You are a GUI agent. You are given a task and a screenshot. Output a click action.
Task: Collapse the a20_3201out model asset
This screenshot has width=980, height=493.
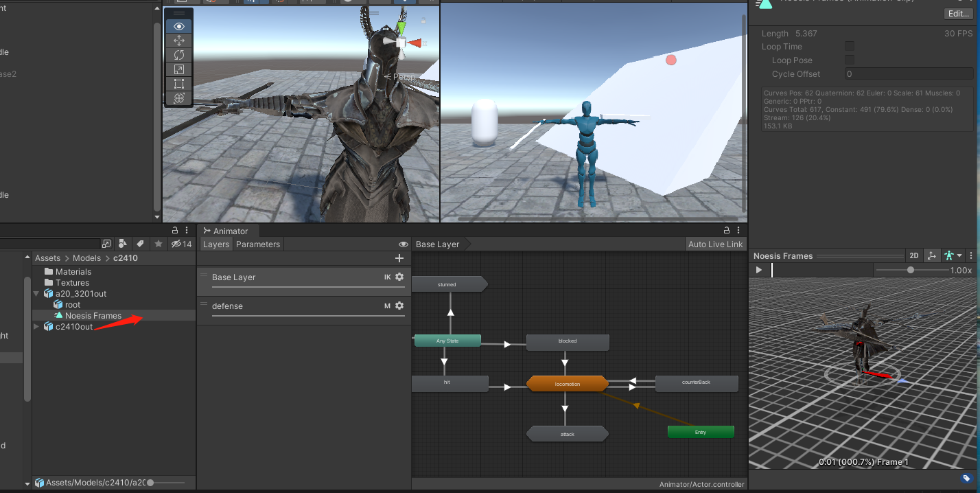[37, 294]
